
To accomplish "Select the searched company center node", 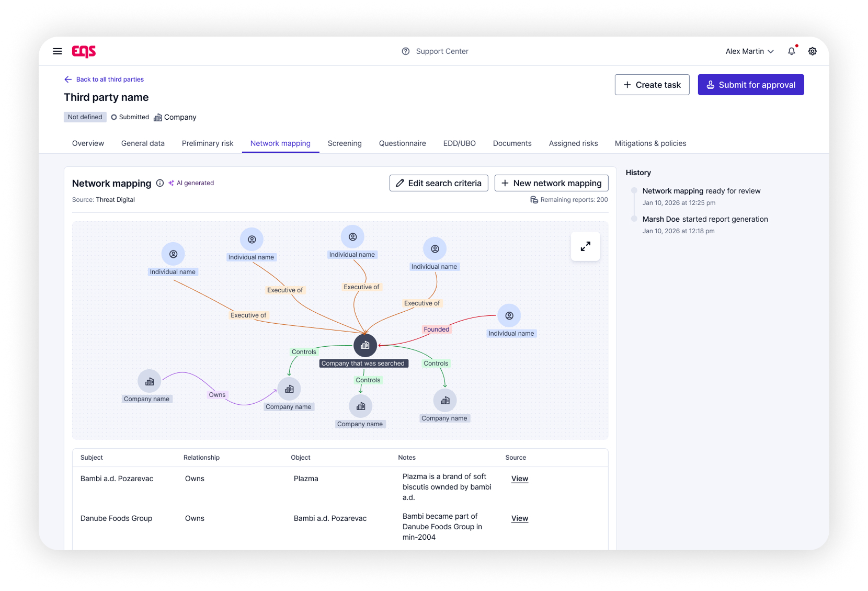I will (365, 345).
